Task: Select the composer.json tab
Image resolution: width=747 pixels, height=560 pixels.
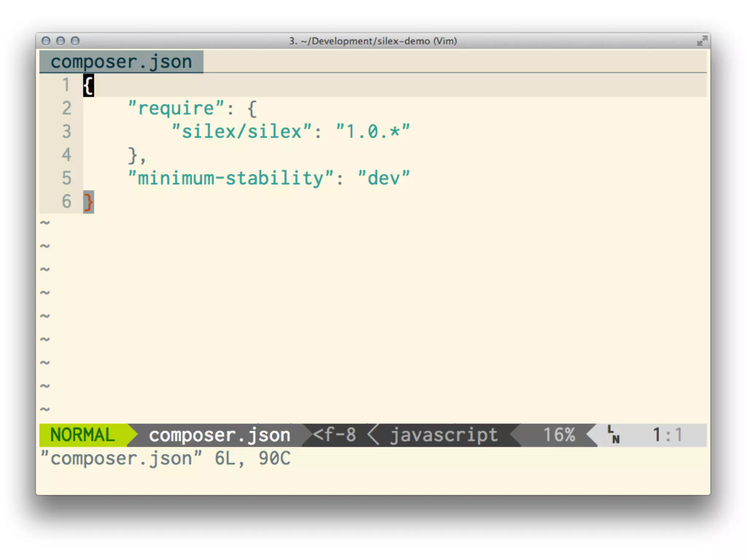Action: tap(121, 62)
